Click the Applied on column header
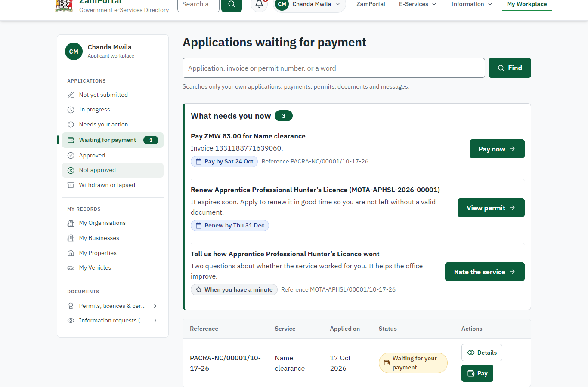The height and width of the screenshot is (387, 588). (345, 329)
